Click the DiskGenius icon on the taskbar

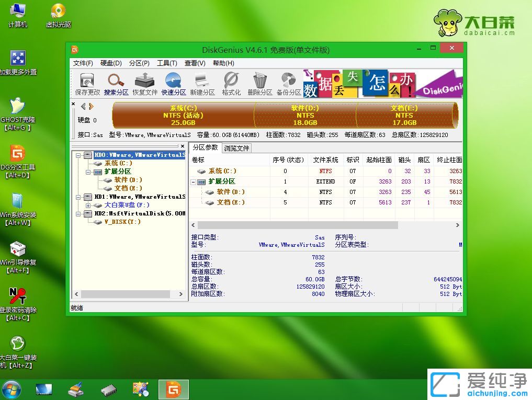[x=173, y=389]
